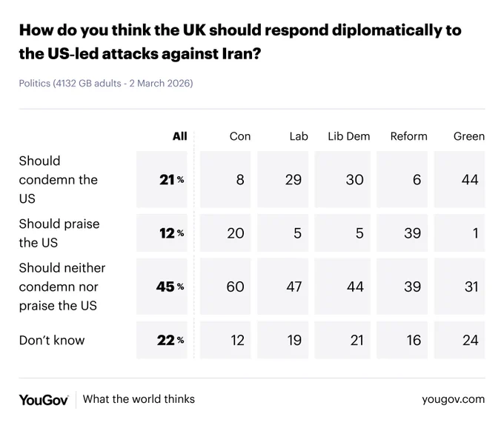Click the 'What the world thinks' tagline

pyautogui.click(x=139, y=399)
